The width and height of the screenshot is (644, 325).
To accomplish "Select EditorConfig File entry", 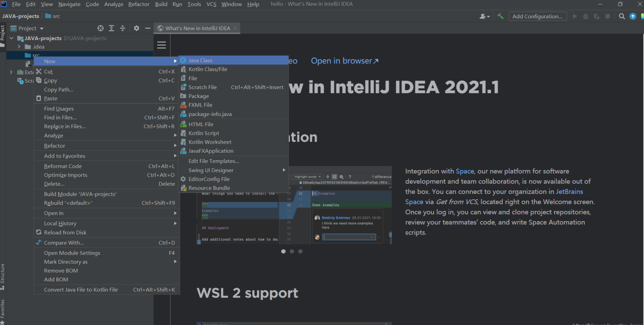I will pos(234,179).
